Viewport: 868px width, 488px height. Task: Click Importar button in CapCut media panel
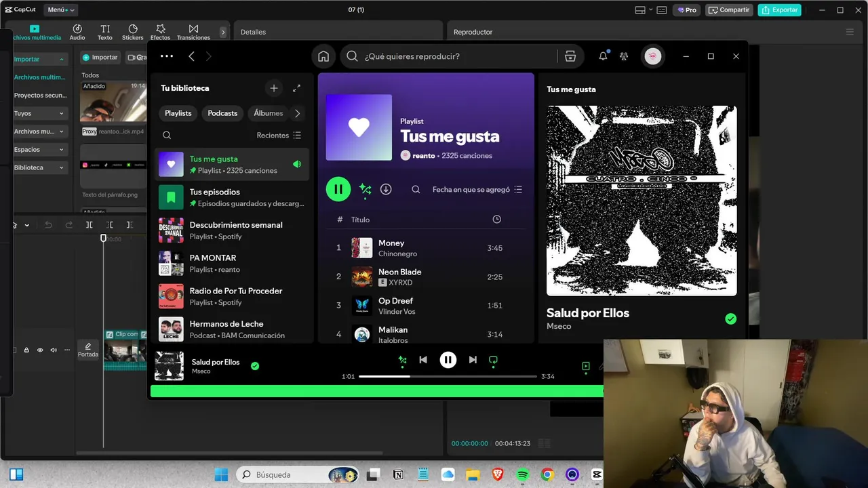[100, 58]
